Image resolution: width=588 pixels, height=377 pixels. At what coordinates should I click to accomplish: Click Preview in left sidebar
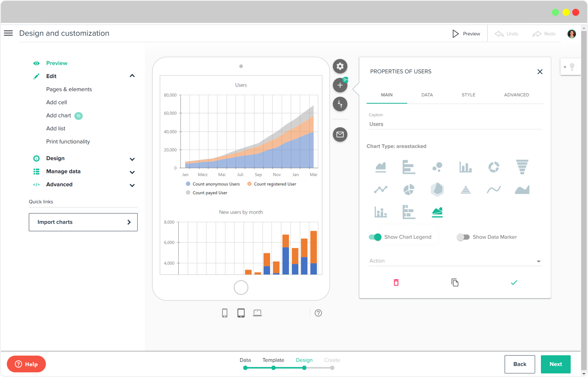[57, 63]
